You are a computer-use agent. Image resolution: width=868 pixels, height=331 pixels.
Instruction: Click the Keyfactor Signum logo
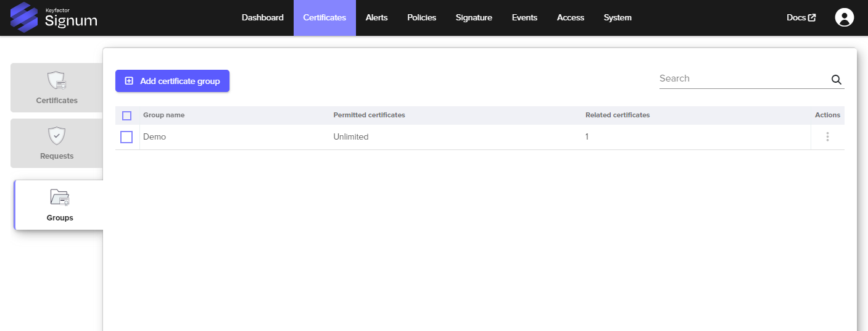(54, 17)
